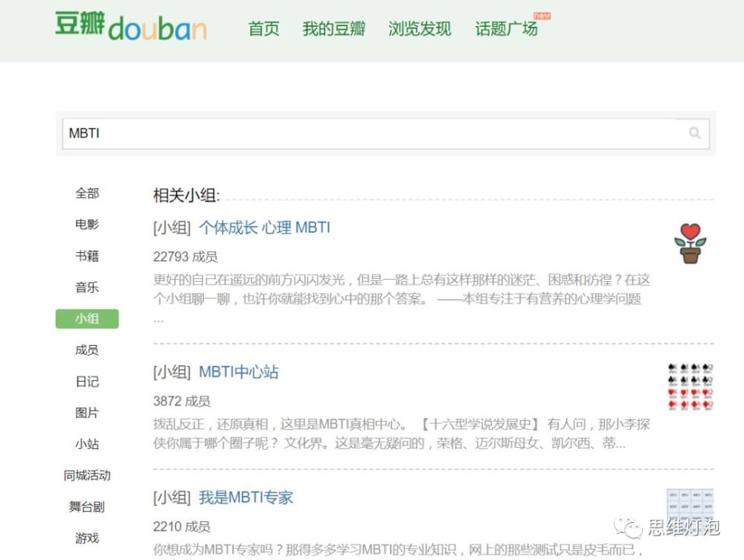Open the 我是MBTI专家 group link
Viewport: 744px width, 560px height.
[246, 498]
